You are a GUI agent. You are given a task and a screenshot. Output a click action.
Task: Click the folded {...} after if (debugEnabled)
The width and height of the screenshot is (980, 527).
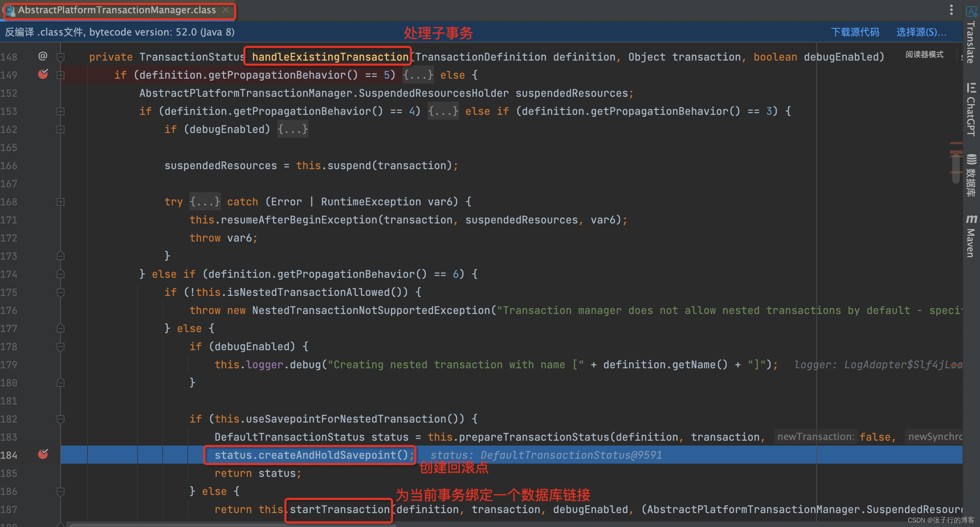[x=293, y=129]
